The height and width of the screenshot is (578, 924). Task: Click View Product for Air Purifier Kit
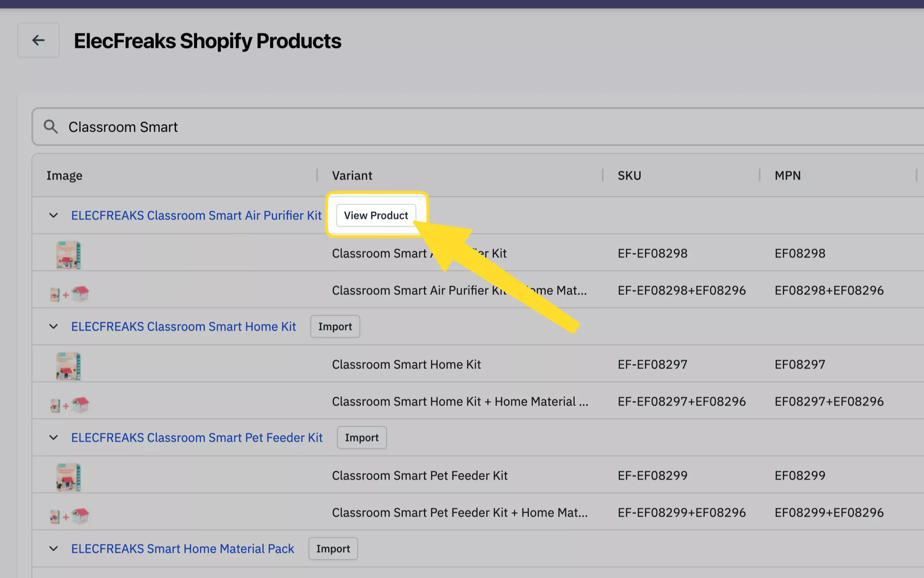[x=376, y=215]
